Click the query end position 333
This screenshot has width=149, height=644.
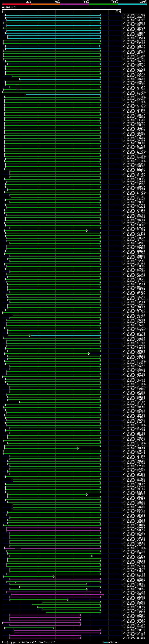118,11
